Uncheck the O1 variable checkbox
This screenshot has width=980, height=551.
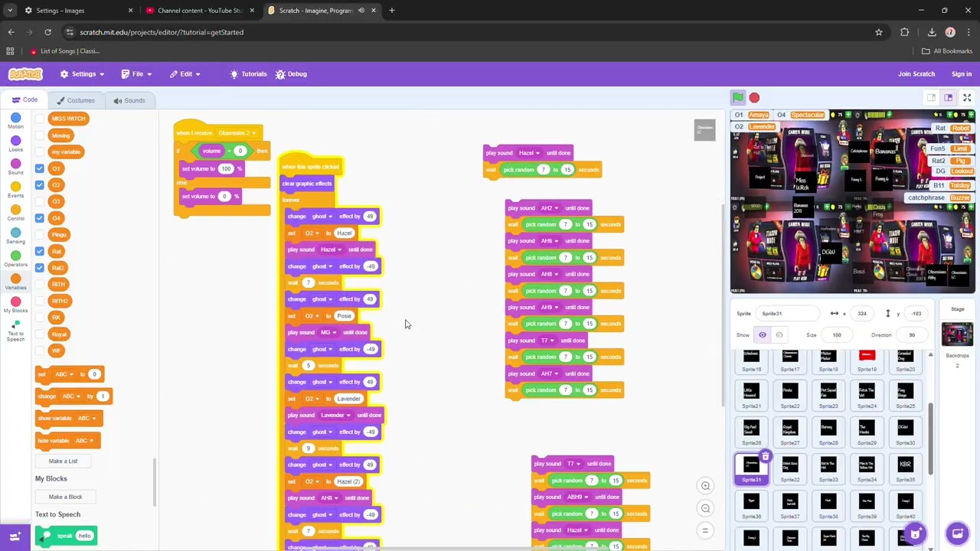pyautogui.click(x=39, y=168)
